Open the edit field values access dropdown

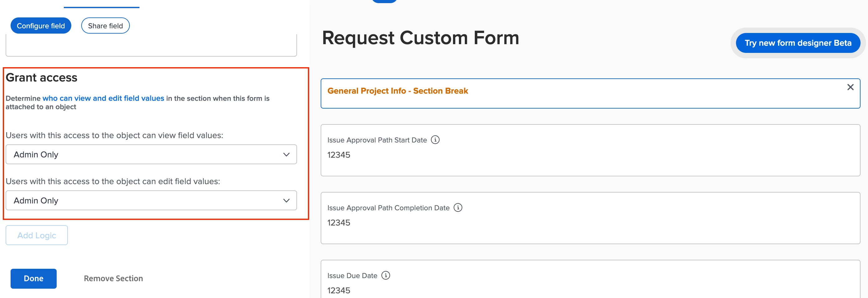click(151, 201)
